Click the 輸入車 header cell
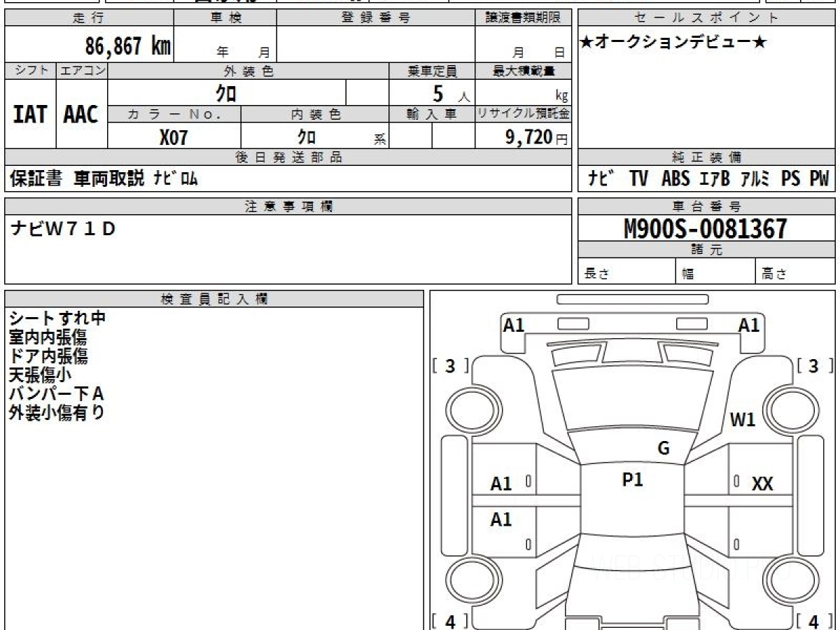The height and width of the screenshot is (630, 840). [432, 114]
